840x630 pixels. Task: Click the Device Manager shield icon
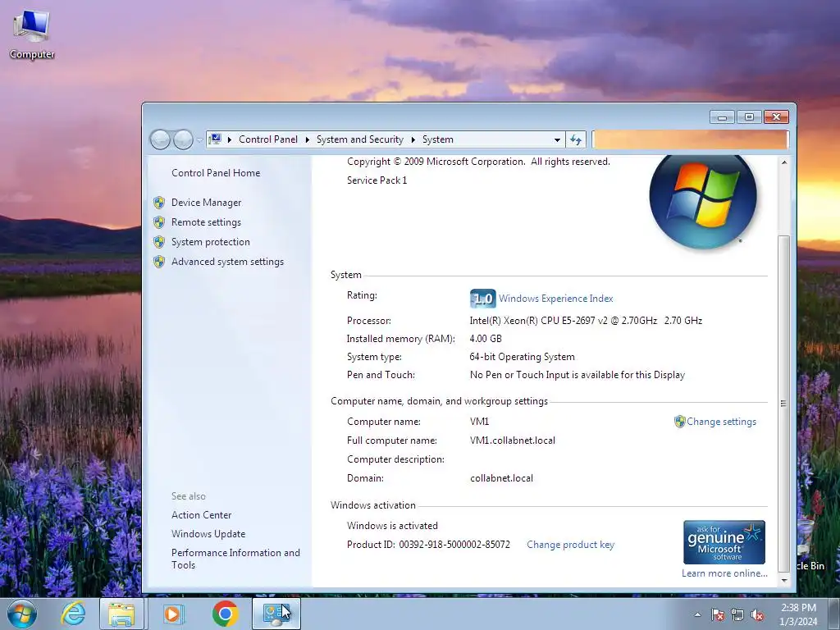(159, 203)
